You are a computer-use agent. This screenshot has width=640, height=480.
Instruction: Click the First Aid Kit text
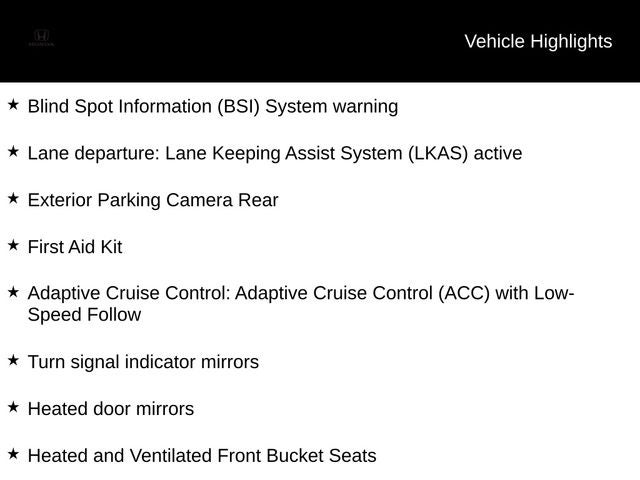75,247
